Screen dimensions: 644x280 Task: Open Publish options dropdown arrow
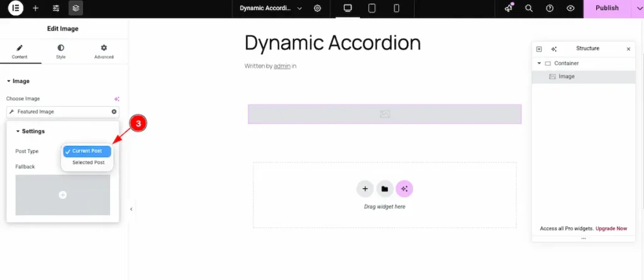click(x=637, y=8)
